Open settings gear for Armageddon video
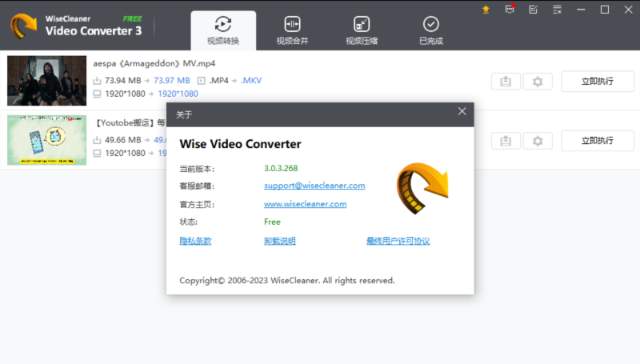640x364 pixels. (x=538, y=82)
